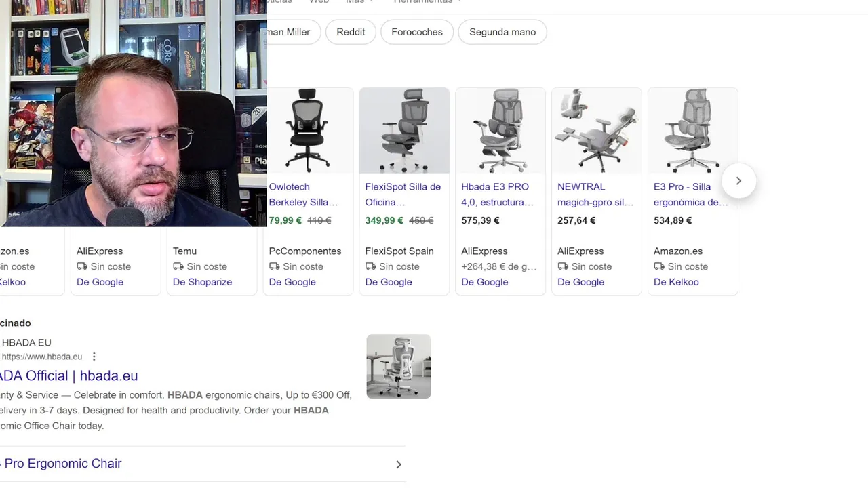
Task: Select the Amazon.es seller of E3 Pro
Action: click(678, 251)
